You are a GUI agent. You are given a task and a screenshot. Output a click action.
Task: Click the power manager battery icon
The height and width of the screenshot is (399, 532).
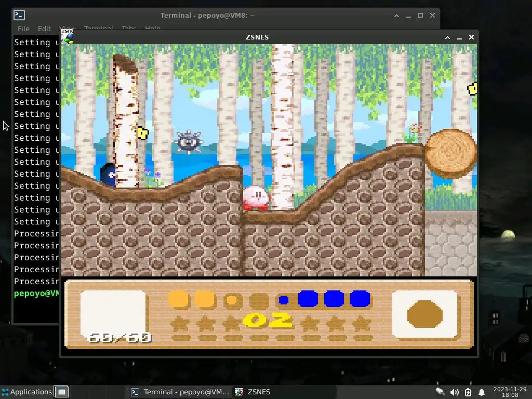468,392
